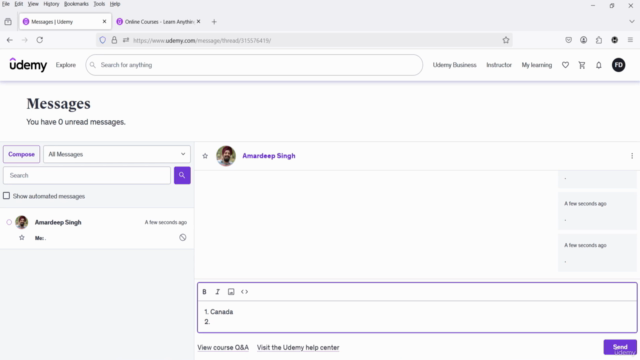Open the Udemy wishlist heart icon
The image size is (640, 360).
point(565,65)
